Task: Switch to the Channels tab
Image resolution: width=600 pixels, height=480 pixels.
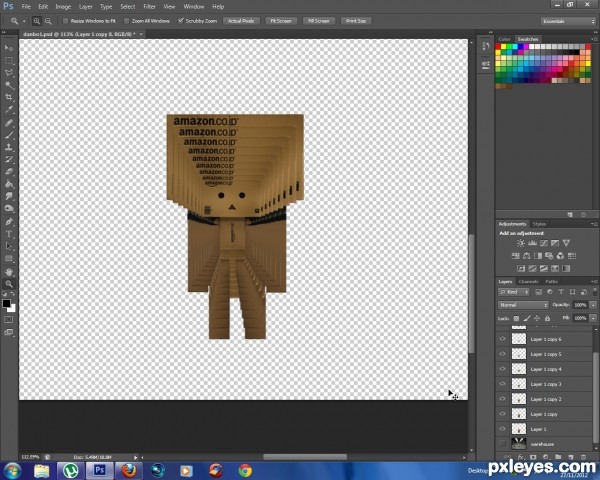Action: [528, 281]
